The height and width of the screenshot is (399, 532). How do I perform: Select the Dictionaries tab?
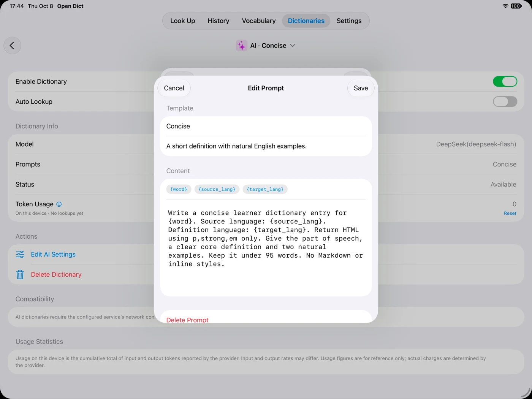306,21
